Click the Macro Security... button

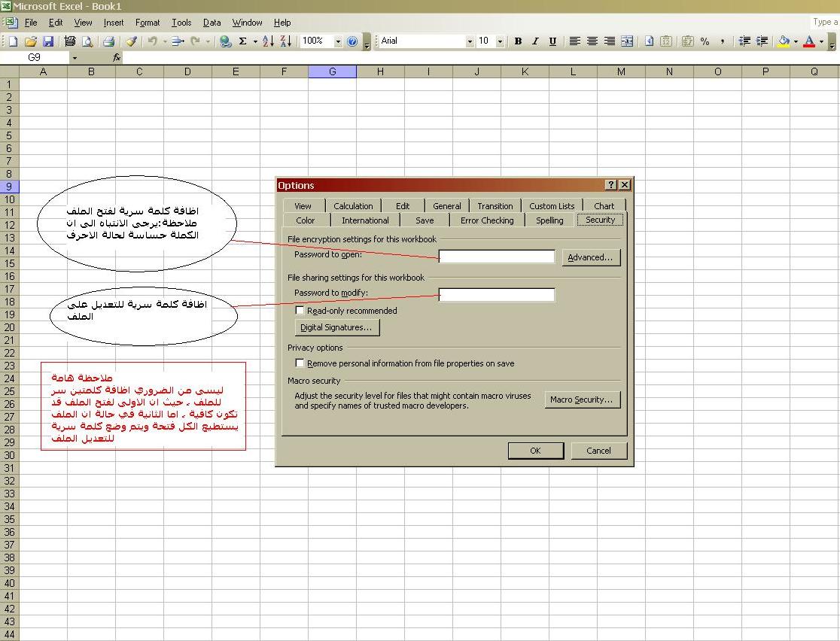click(582, 399)
